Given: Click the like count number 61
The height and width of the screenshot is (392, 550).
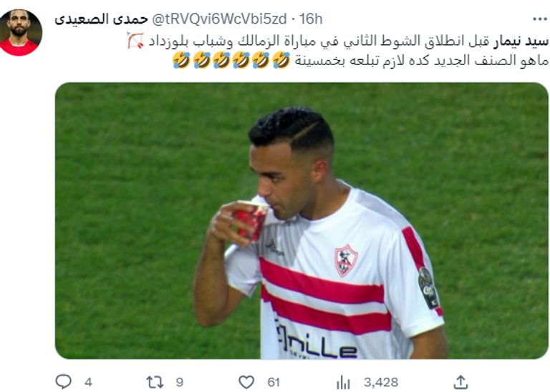Looking at the screenshot, I should point(274,382).
